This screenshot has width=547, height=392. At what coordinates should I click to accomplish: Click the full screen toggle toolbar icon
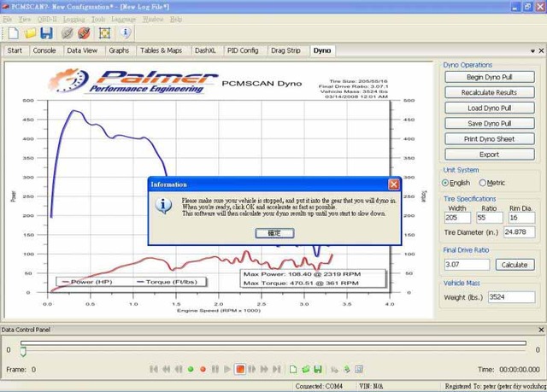point(104,33)
